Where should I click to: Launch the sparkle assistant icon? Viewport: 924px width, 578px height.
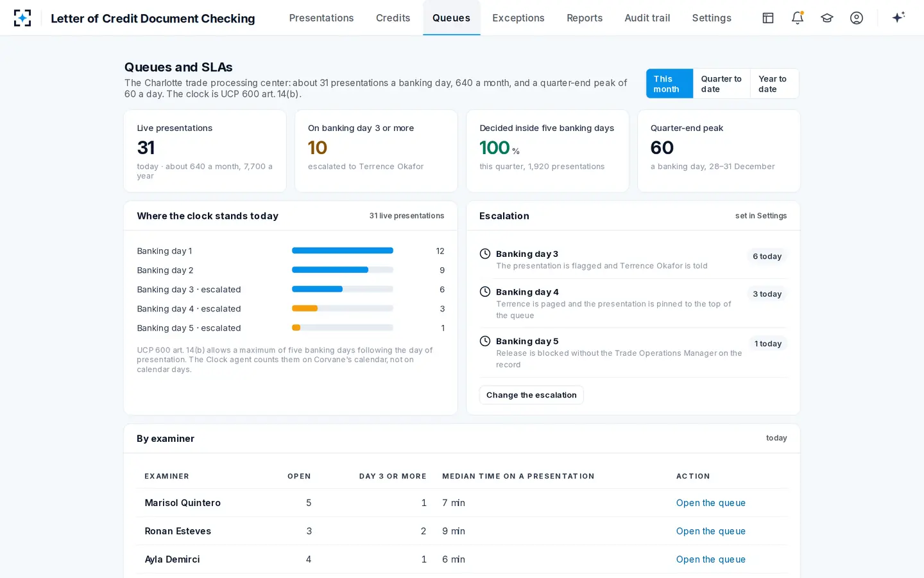pyautogui.click(x=898, y=17)
